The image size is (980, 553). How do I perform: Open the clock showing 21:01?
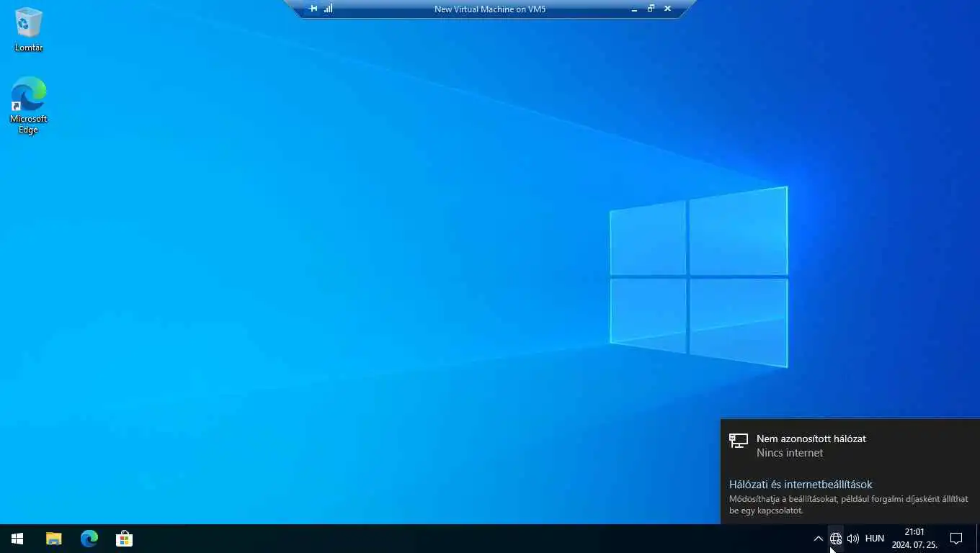(914, 539)
